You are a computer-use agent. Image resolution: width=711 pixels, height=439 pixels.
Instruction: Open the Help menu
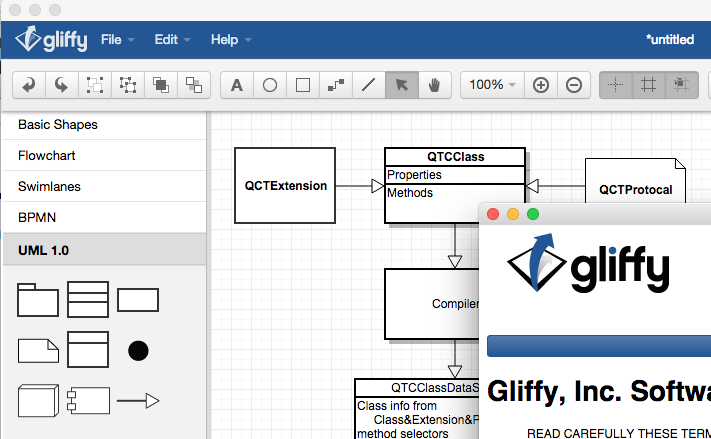pyautogui.click(x=231, y=40)
